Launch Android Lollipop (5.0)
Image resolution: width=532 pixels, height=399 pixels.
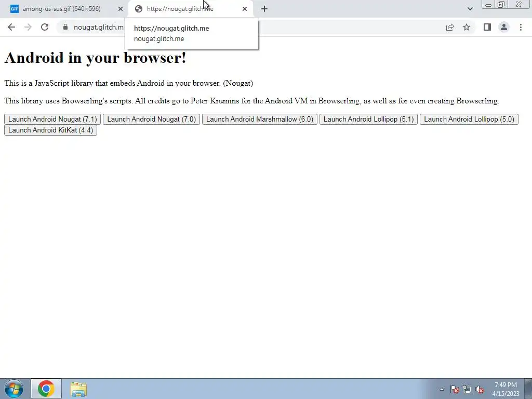click(469, 119)
